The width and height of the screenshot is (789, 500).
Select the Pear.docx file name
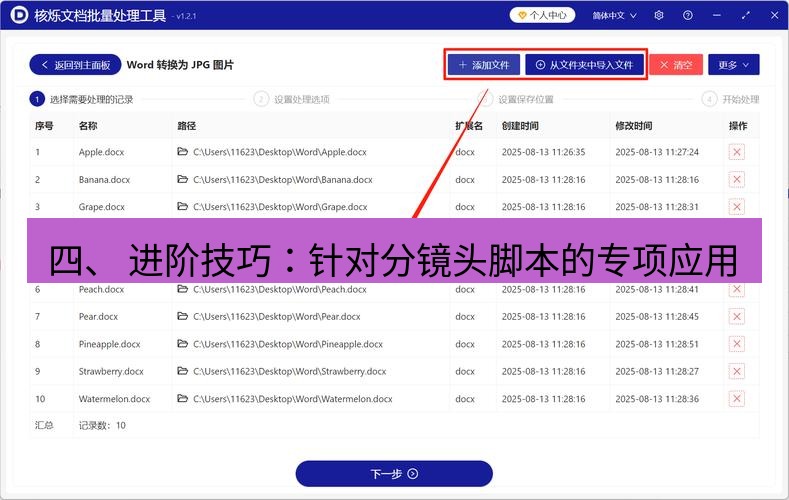[98, 316]
